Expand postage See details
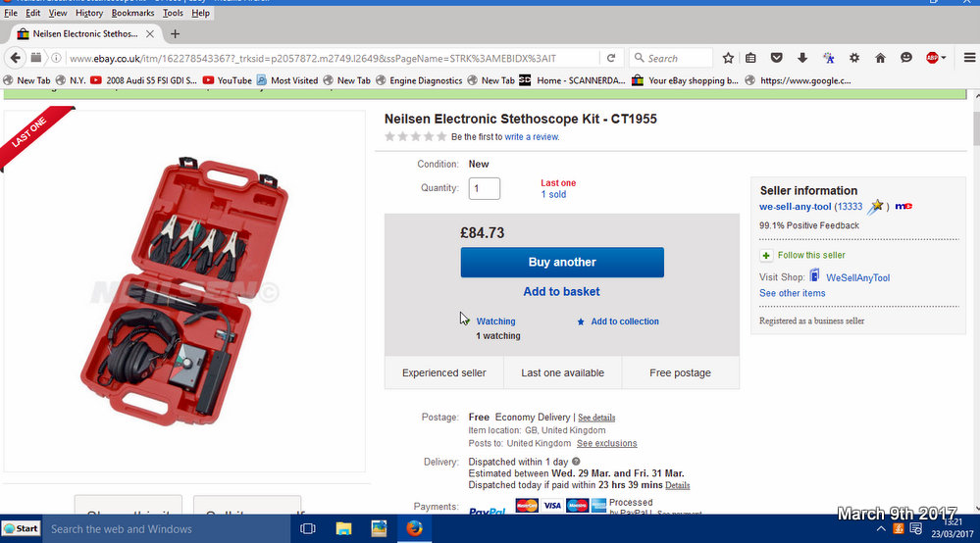The image size is (980, 543). (x=596, y=418)
